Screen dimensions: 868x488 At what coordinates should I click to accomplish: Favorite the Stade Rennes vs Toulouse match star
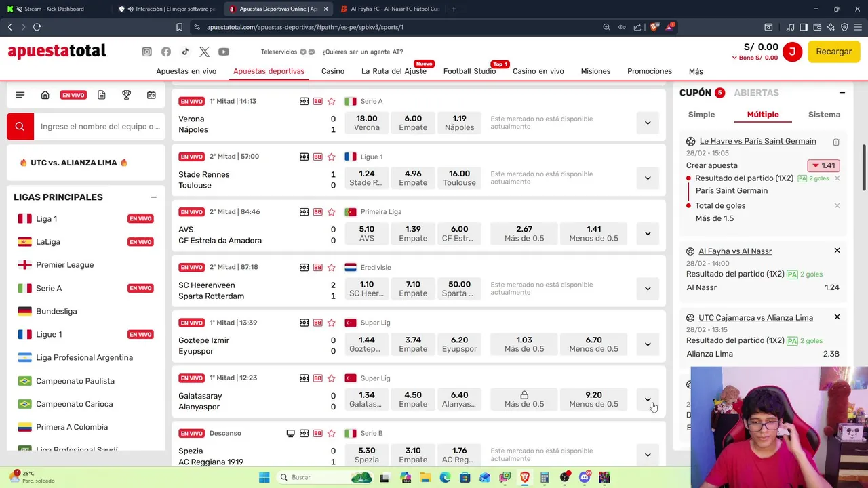pos(331,157)
